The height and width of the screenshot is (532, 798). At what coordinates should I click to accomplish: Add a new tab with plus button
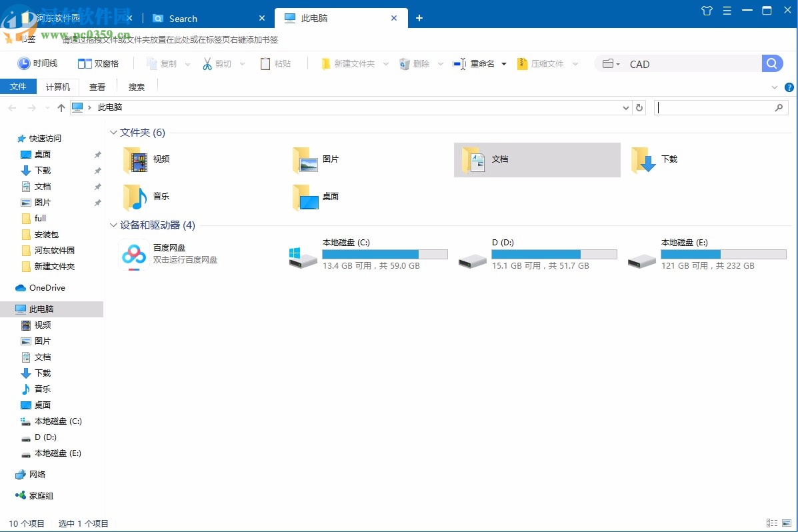[x=419, y=18]
